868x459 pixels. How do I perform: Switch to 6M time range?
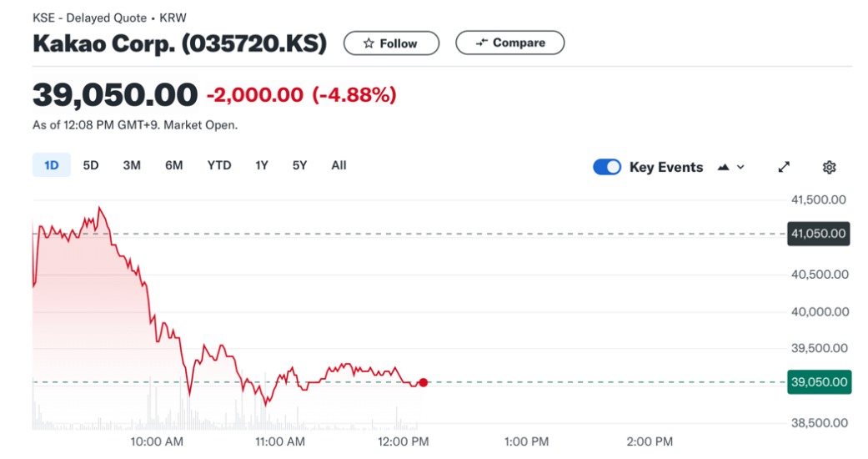point(173,165)
